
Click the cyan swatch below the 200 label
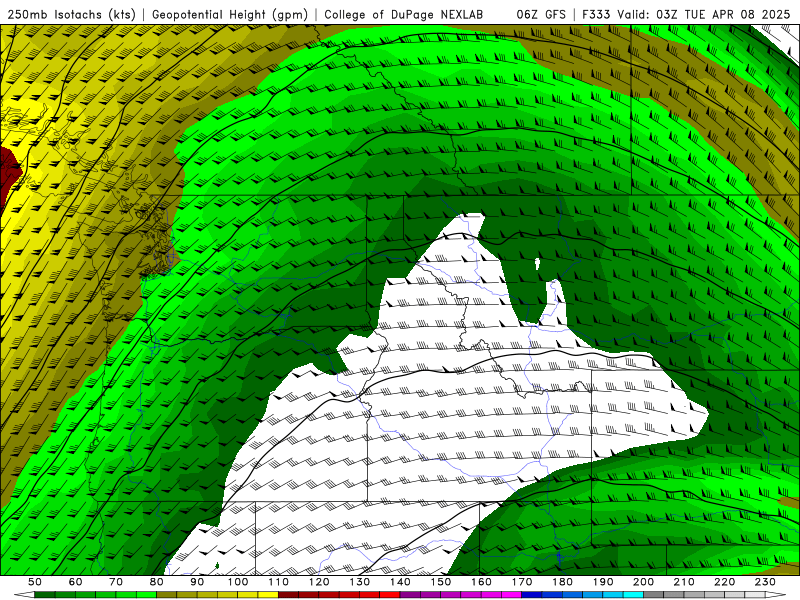pos(633,595)
